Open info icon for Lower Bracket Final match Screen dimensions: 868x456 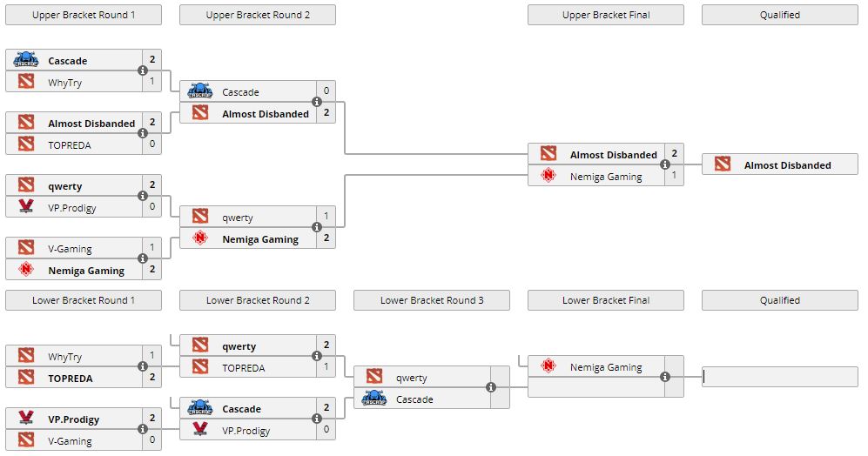tap(665, 378)
